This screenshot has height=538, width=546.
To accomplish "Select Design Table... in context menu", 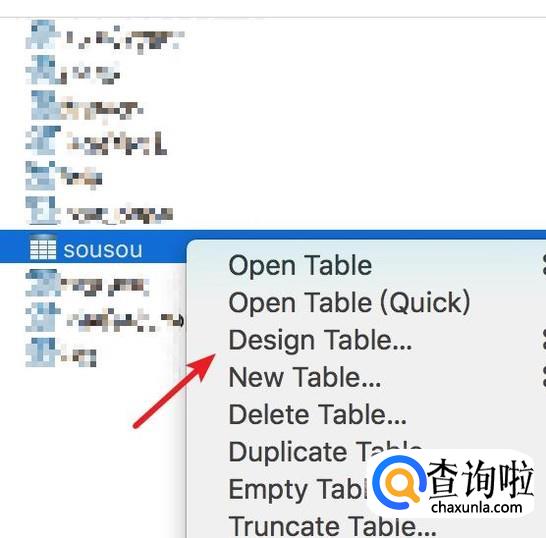I will pyautogui.click(x=320, y=340).
